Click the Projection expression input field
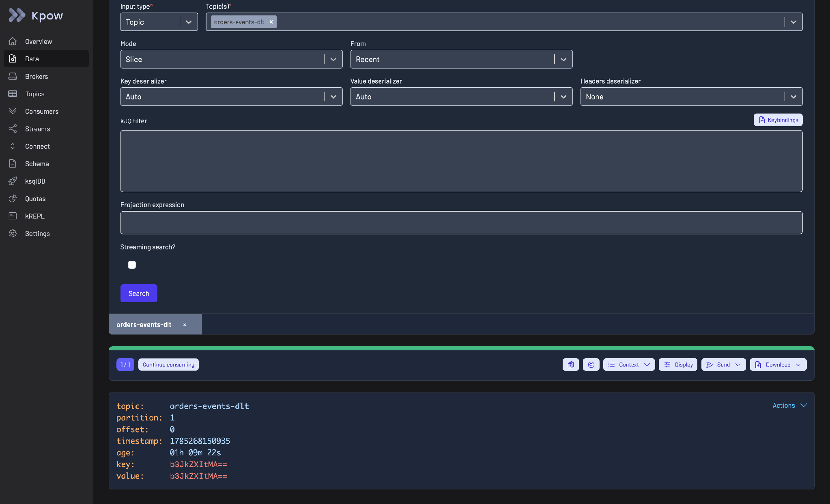The height and width of the screenshot is (504, 830). 461,223
